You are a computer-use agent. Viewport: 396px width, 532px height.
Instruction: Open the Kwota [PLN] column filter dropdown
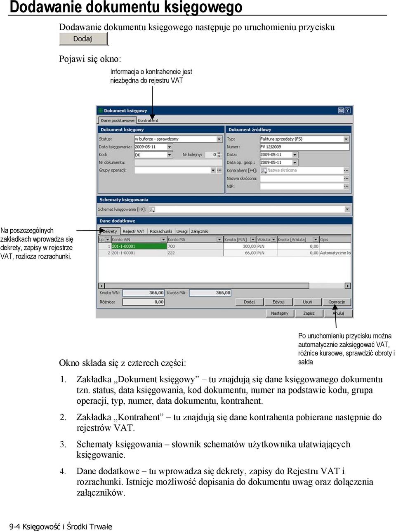(x=253, y=240)
